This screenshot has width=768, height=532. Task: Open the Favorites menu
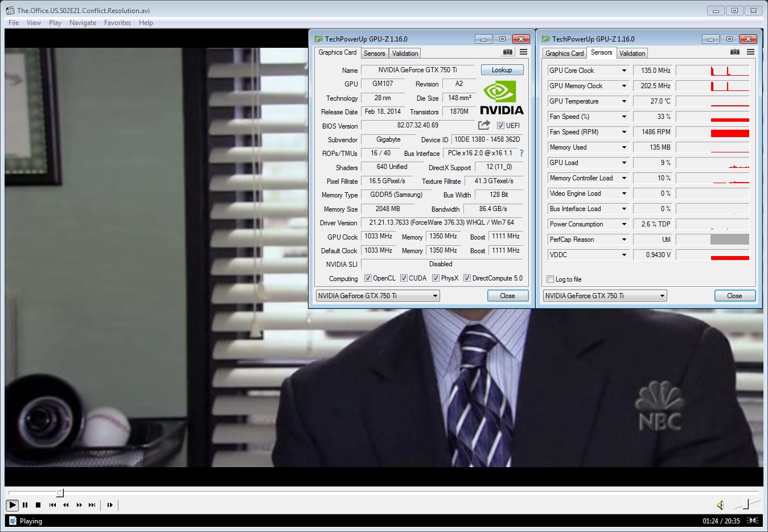click(x=117, y=23)
